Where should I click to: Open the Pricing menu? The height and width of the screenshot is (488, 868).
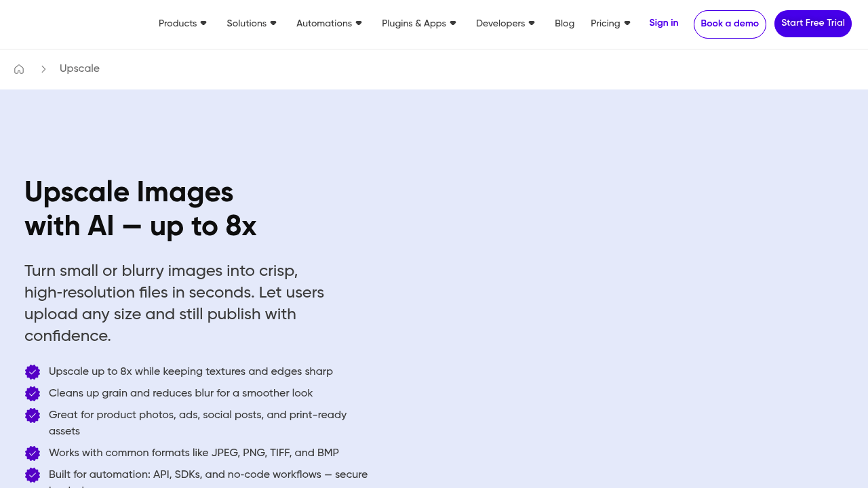coord(606,24)
